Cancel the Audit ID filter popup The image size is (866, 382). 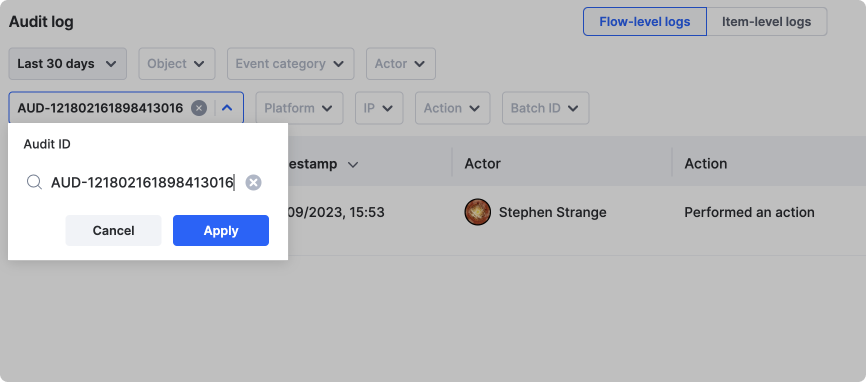click(113, 230)
